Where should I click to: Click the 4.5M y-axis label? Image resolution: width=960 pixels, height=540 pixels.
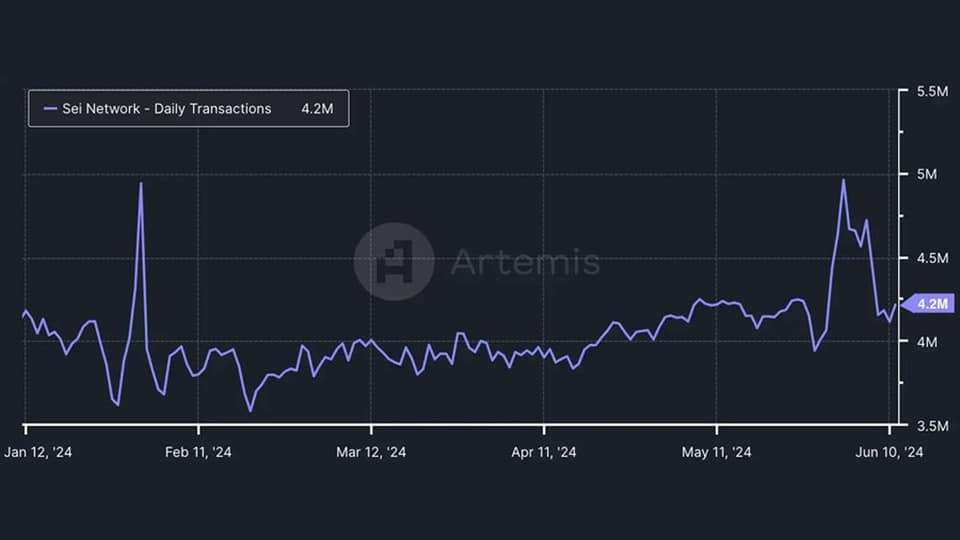[932, 258]
